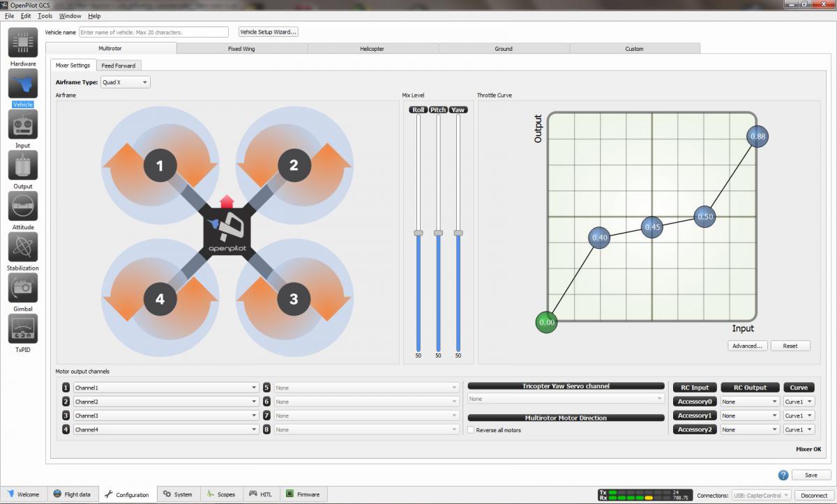
Task: Click the blue help question-mark icon
Action: (x=783, y=475)
